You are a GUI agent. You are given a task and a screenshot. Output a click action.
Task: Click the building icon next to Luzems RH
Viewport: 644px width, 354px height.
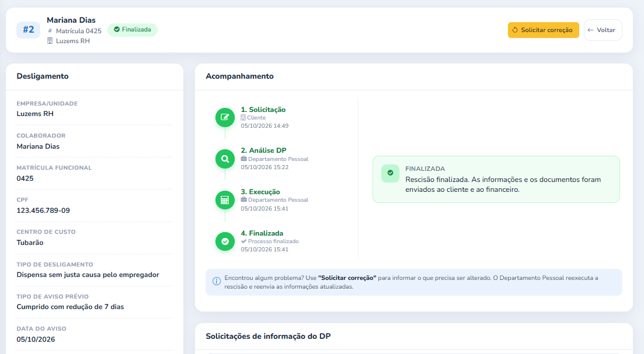tap(50, 41)
